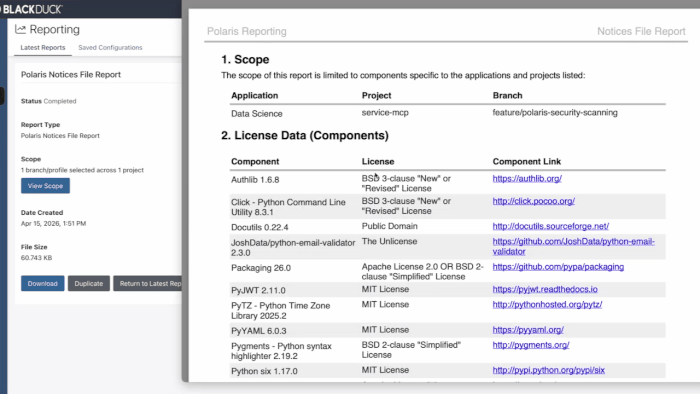Open the pygments.org link

[x=531, y=345]
